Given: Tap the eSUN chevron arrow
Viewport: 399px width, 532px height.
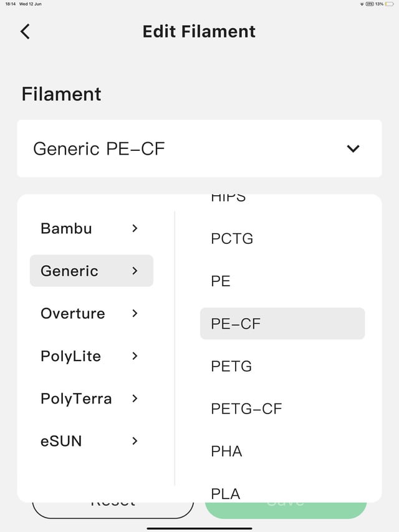Looking at the screenshot, I should (x=135, y=441).
